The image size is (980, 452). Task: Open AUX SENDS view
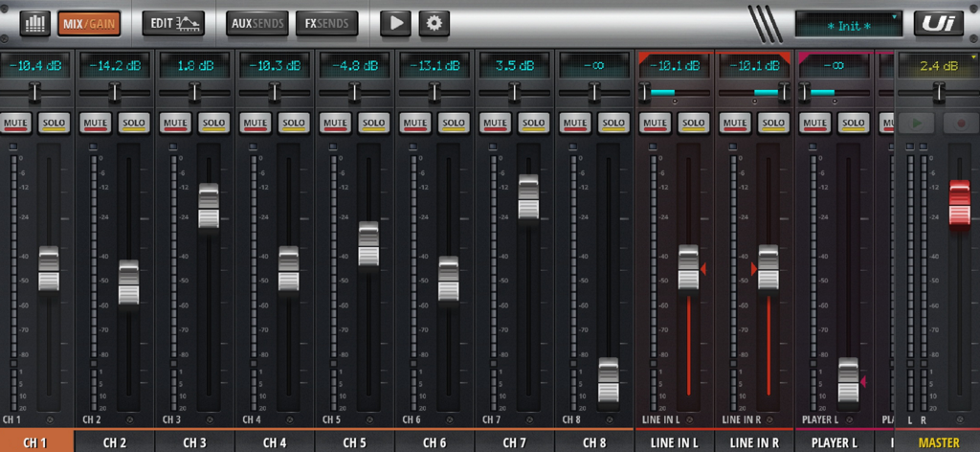point(256,24)
